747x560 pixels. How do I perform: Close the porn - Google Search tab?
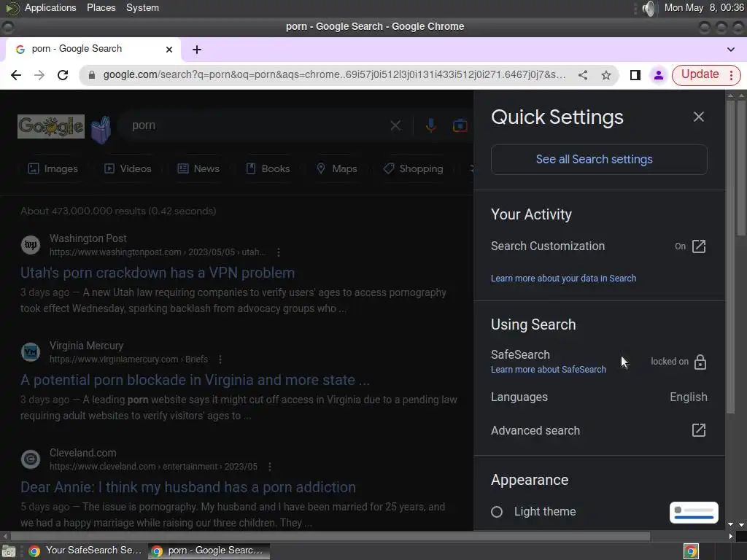coord(169,49)
